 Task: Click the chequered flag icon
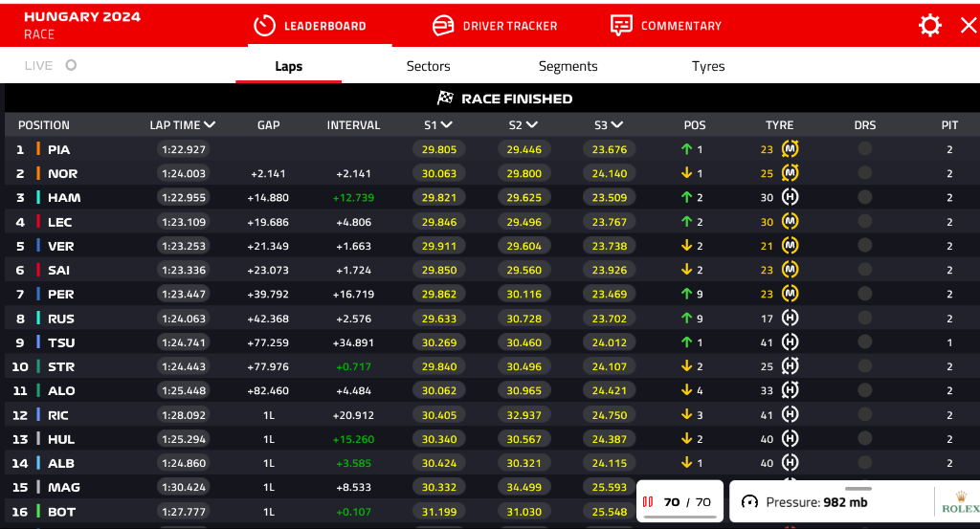445,99
